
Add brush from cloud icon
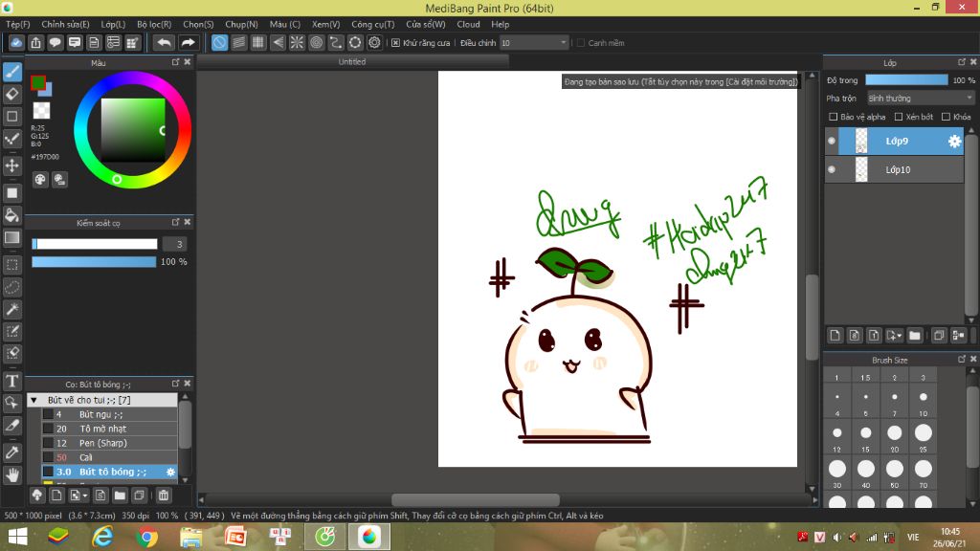pyautogui.click(x=37, y=496)
